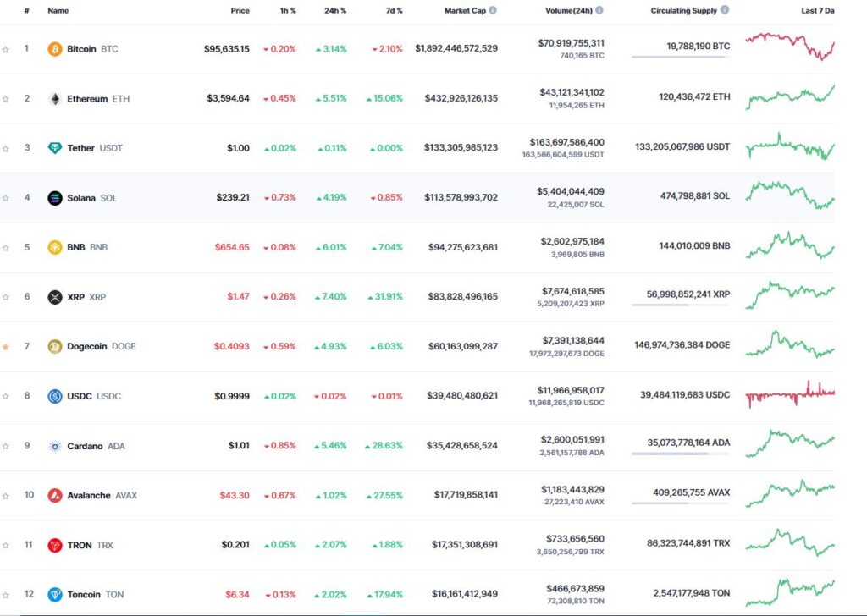Click the Cardano logo icon

[55, 446]
